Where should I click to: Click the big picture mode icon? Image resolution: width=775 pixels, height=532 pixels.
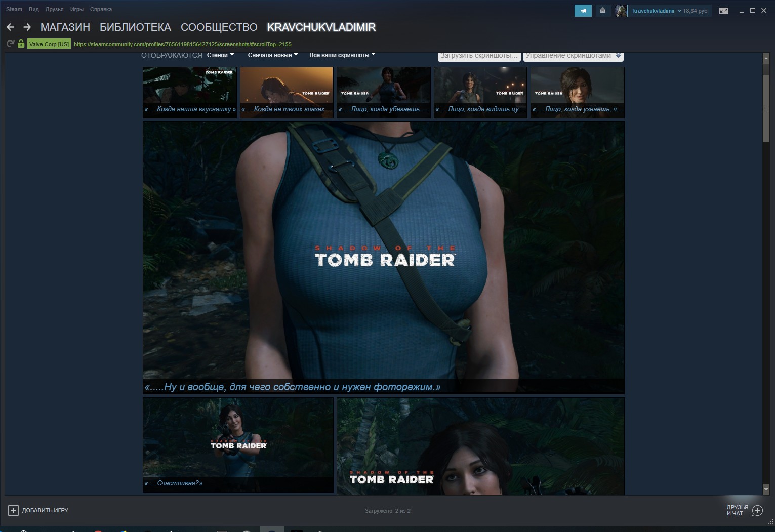pos(723,10)
